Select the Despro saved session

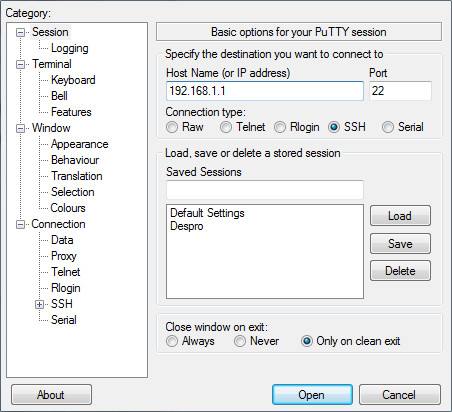(x=186, y=226)
